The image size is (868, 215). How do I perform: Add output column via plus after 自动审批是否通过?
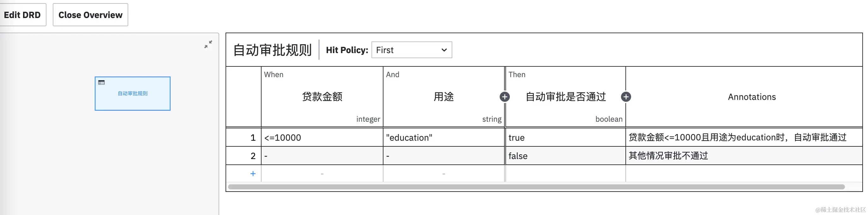click(626, 97)
